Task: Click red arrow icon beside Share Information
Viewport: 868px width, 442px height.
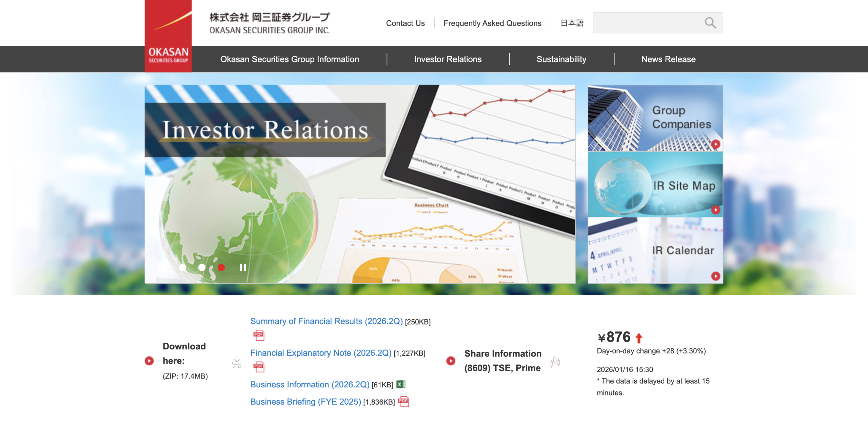Action: (451, 361)
